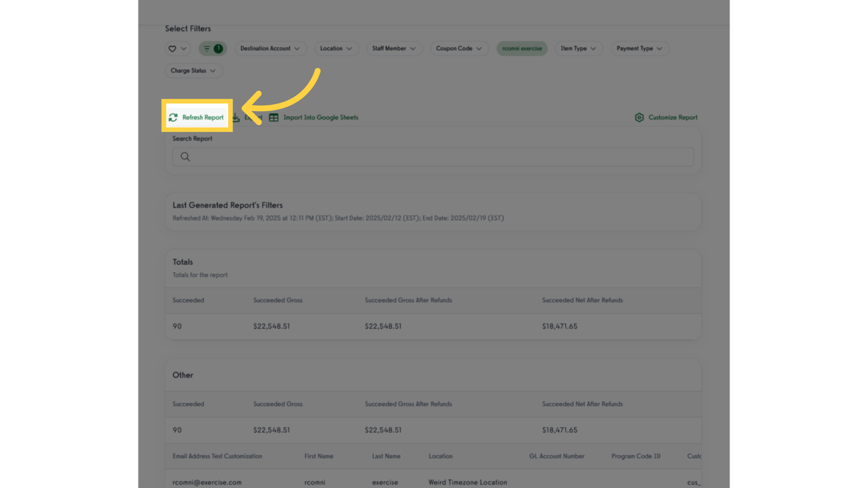
Task: Expand the Payment Type filter
Action: click(x=639, y=48)
